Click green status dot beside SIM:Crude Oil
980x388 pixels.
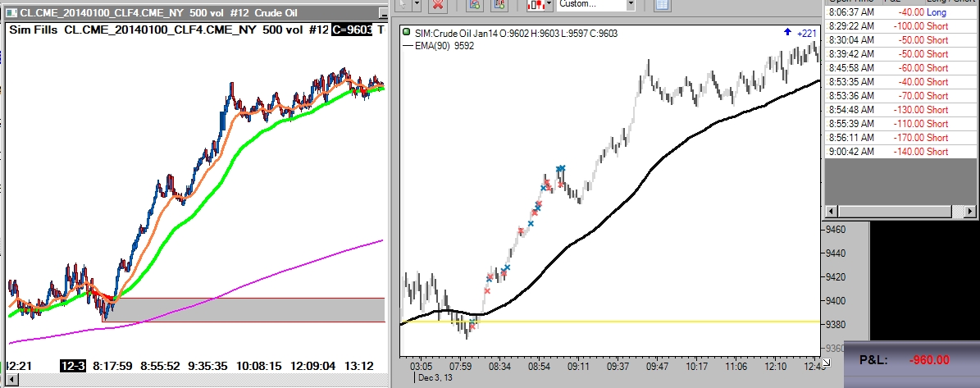[406, 33]
